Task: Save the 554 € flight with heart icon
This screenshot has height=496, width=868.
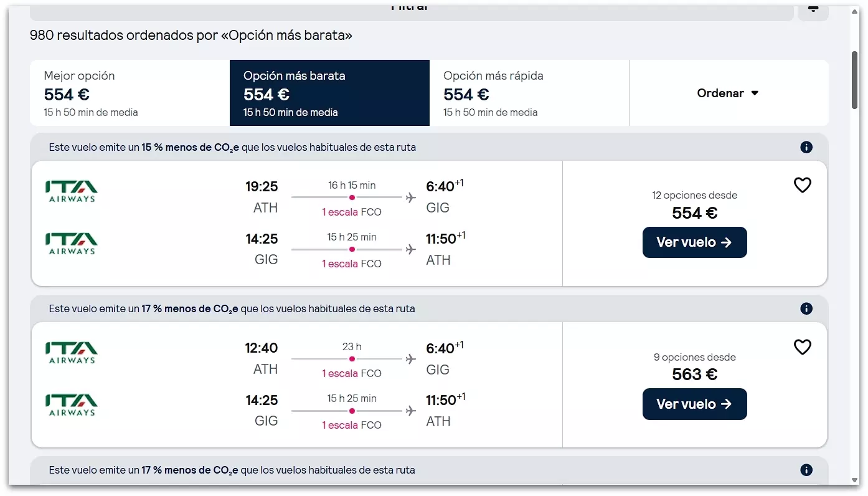Action: pyautogui.click(x=802, y=185)
